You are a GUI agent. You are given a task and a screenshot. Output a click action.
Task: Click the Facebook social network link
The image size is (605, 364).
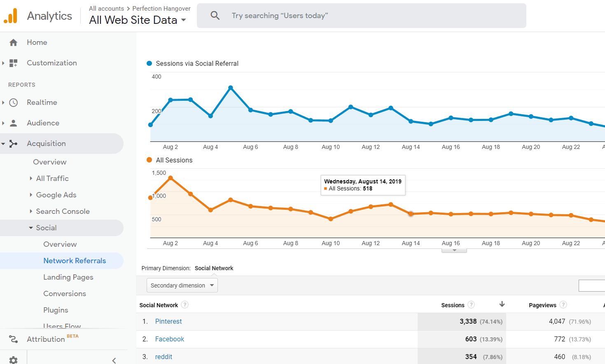pyautogui.click(x=170, y=339)
